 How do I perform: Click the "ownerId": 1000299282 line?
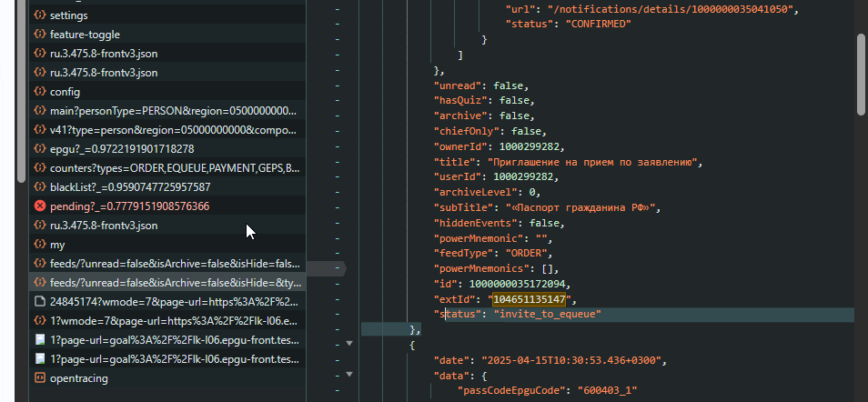coord(500,146)
